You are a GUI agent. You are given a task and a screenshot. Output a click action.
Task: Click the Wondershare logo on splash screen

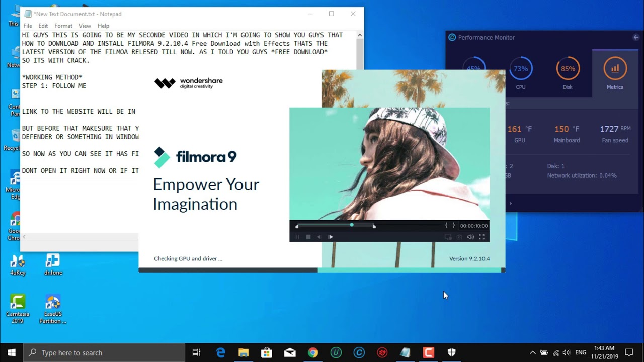[188, 83]
